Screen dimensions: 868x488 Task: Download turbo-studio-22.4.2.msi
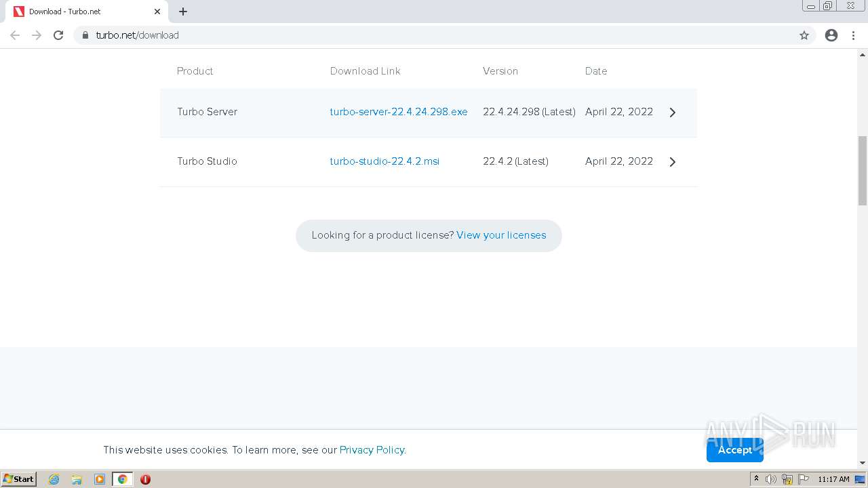(384, 161)
